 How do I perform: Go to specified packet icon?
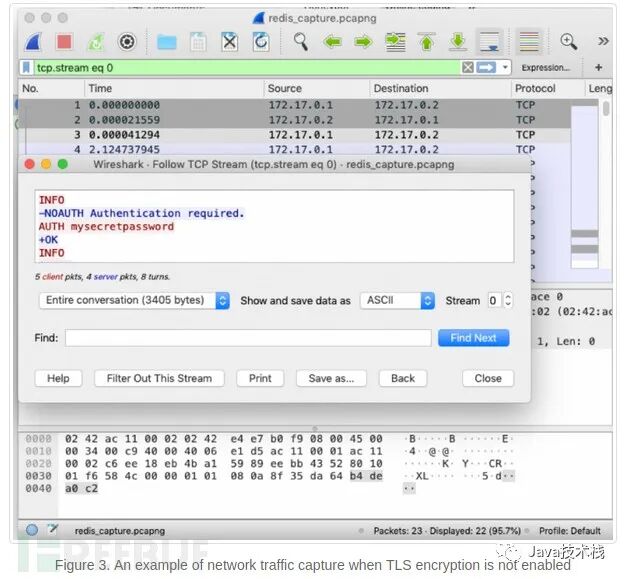(x=396, y=42)
